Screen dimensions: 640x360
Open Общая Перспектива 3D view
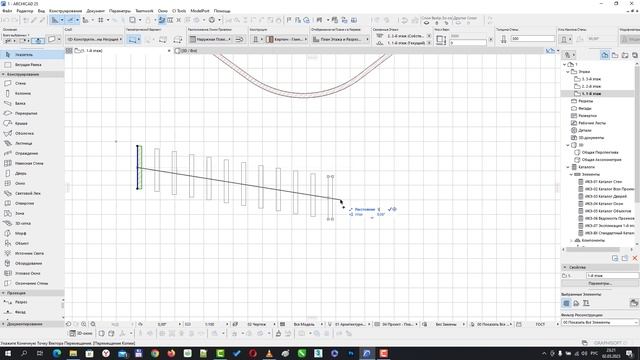(600, 153)
